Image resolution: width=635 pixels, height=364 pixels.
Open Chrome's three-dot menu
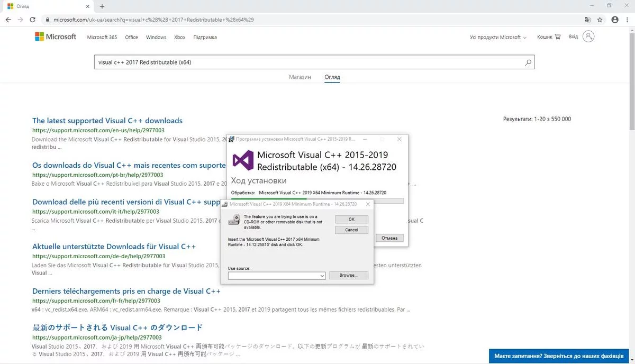[x=628, y=20]
